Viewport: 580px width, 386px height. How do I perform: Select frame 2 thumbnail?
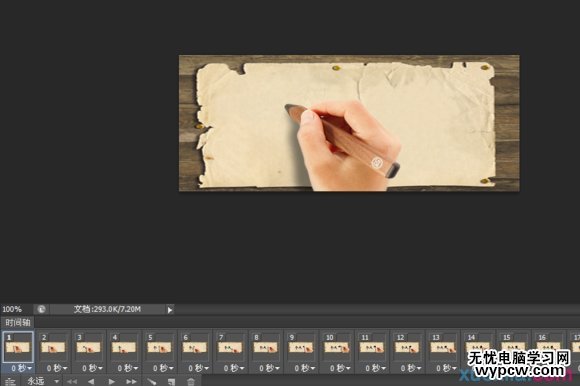pos(54,347)
